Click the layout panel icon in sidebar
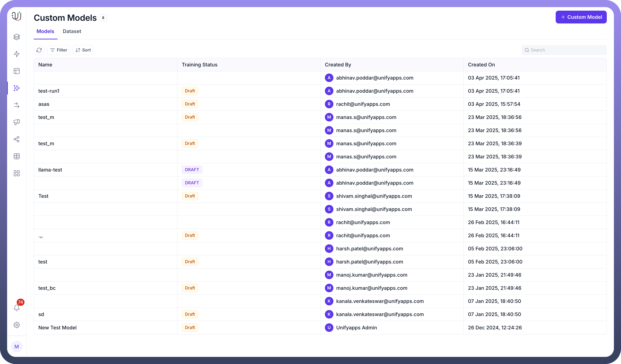The width and height of the screenshot is (621, 364). (x=17, y=71)
